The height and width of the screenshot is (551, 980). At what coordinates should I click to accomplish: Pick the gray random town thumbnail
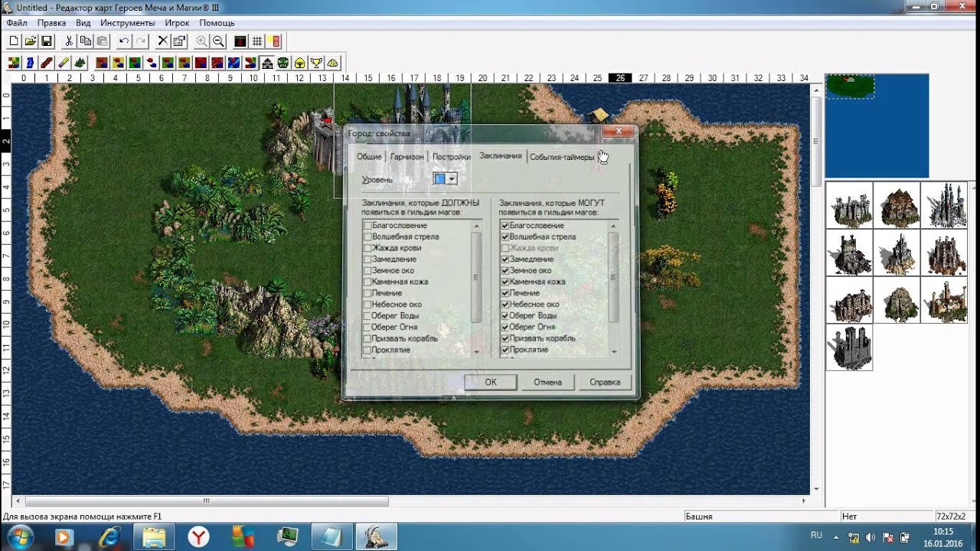[x=849, y=347]
